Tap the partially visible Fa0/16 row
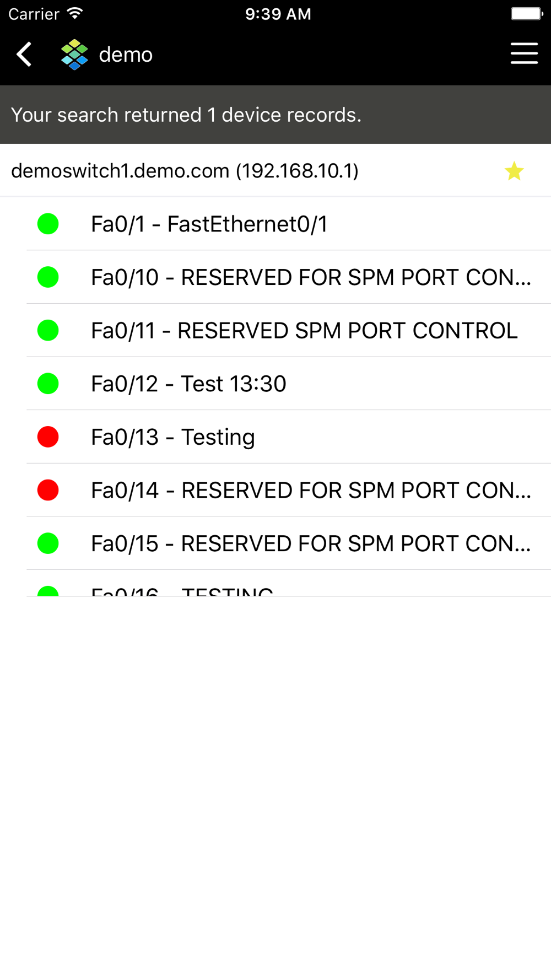 [182, 590]
